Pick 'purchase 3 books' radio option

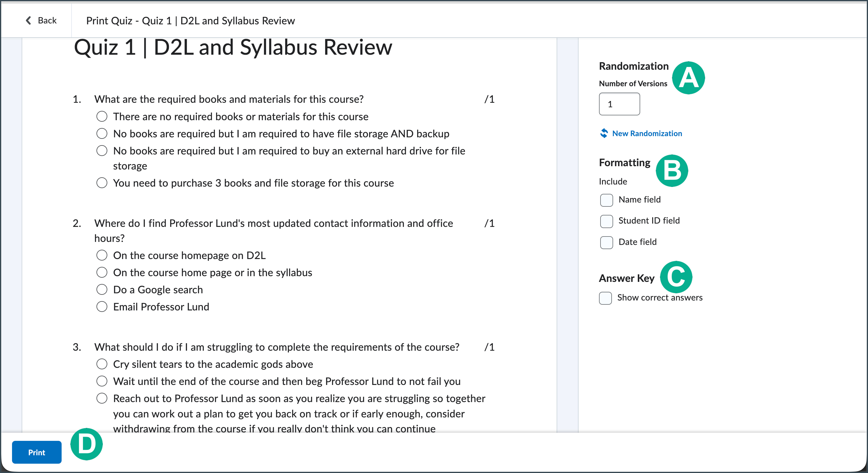click(102, 183)
